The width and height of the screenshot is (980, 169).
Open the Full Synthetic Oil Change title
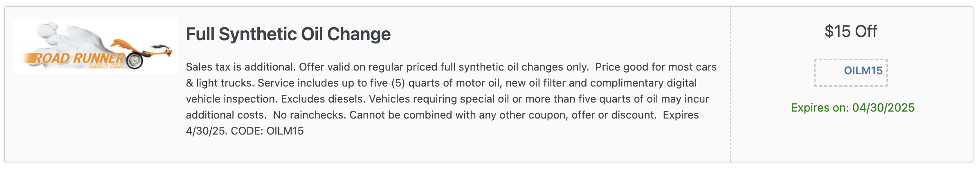point(288,34)
